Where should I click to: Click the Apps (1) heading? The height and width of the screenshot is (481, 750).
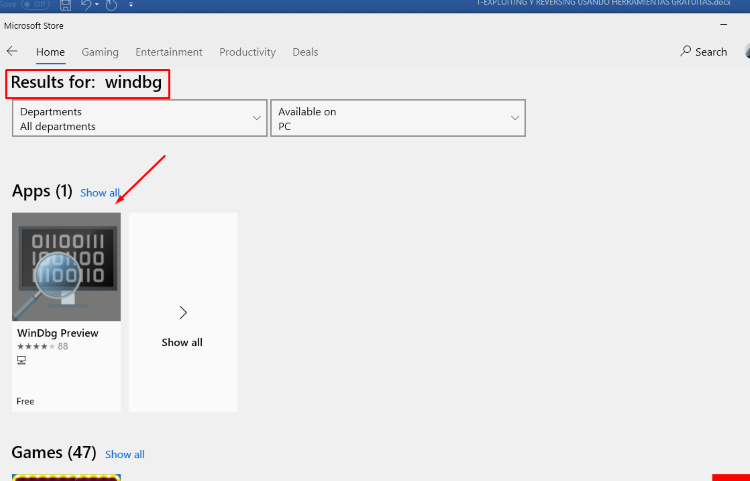[42, 191]
